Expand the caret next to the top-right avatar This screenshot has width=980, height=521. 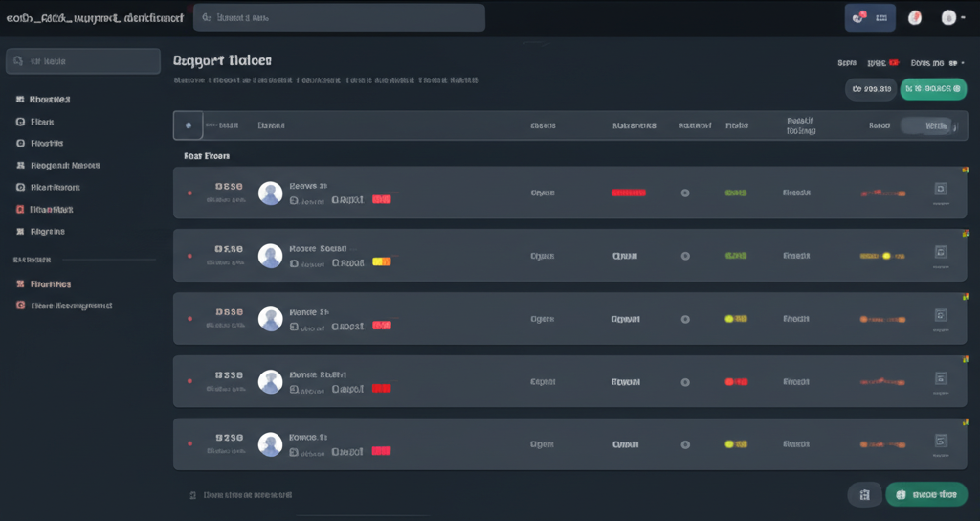point(963,18)
